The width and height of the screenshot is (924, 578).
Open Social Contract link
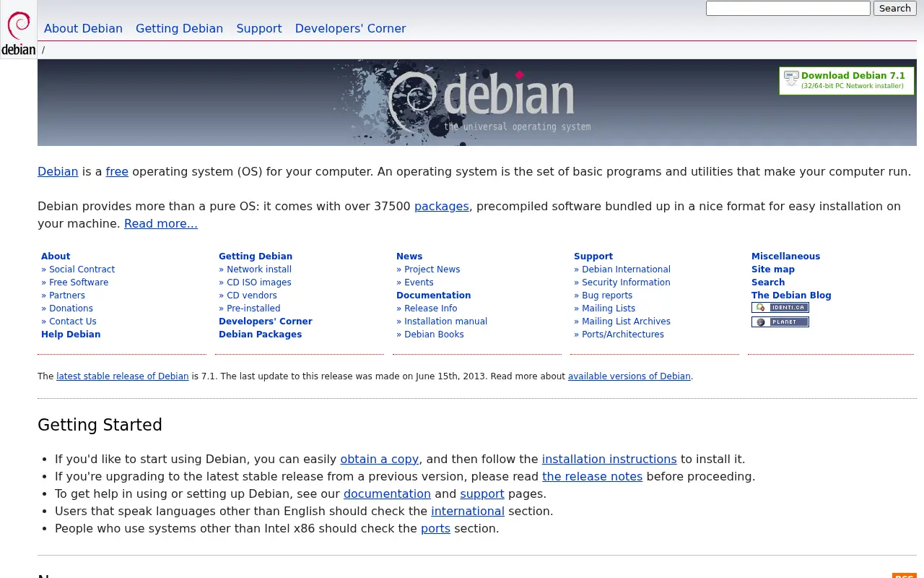coord(82,269)
